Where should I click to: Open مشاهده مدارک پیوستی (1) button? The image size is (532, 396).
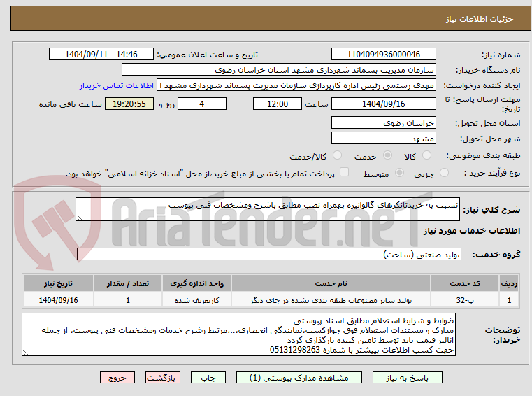point(299,378)
